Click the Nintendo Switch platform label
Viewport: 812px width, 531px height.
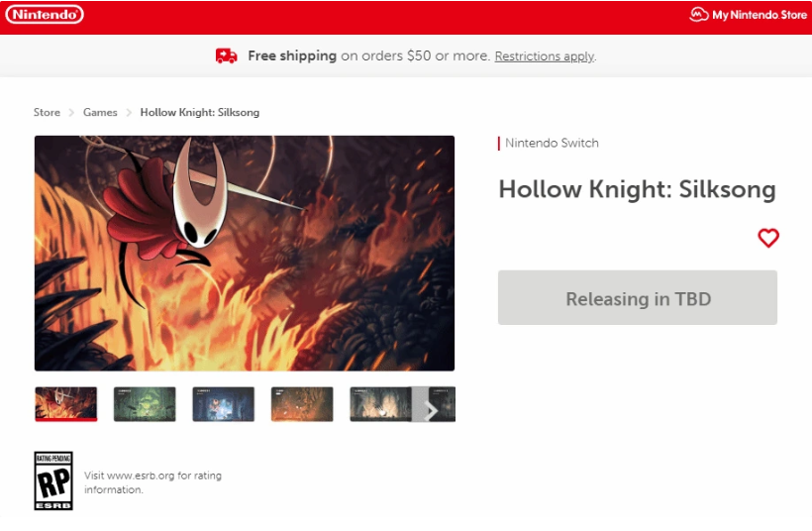[x=552, y=143]
